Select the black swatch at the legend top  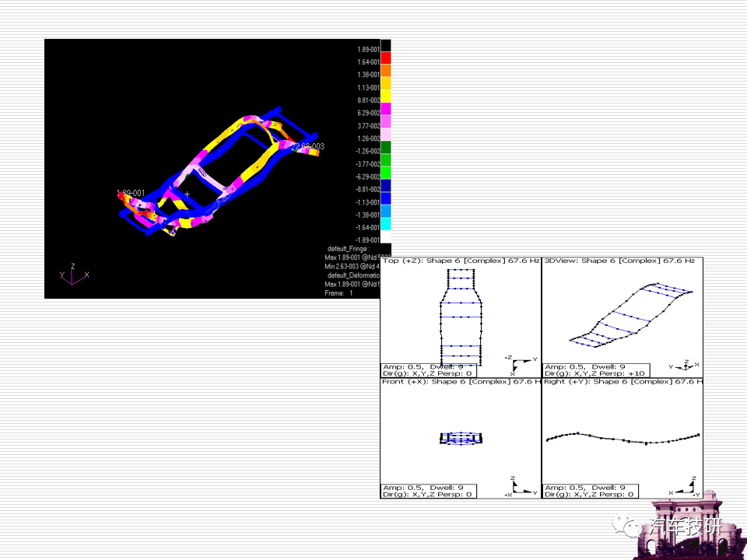(386, 46)
